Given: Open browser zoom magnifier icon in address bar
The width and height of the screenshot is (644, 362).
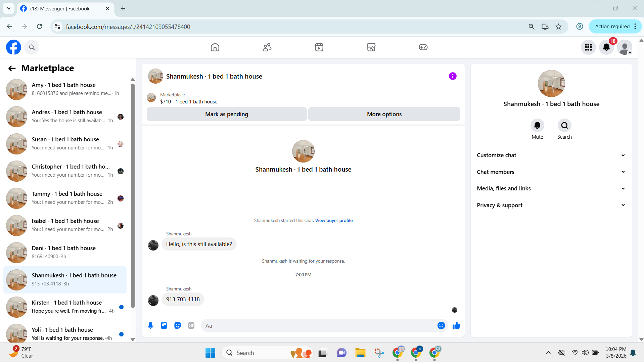Looking at the screenshot, I should tap(531, 27).
